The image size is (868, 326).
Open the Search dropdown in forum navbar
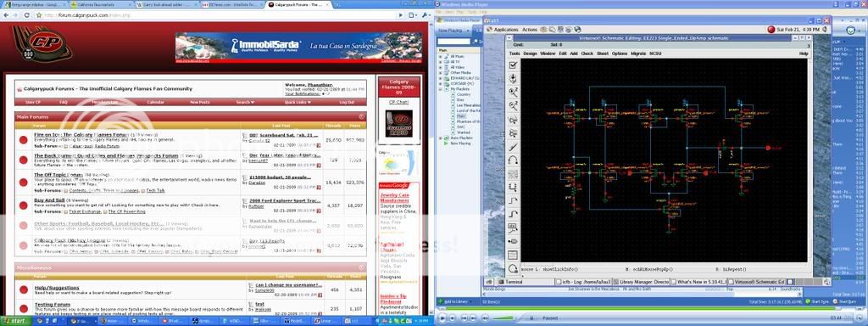point(245,102)
